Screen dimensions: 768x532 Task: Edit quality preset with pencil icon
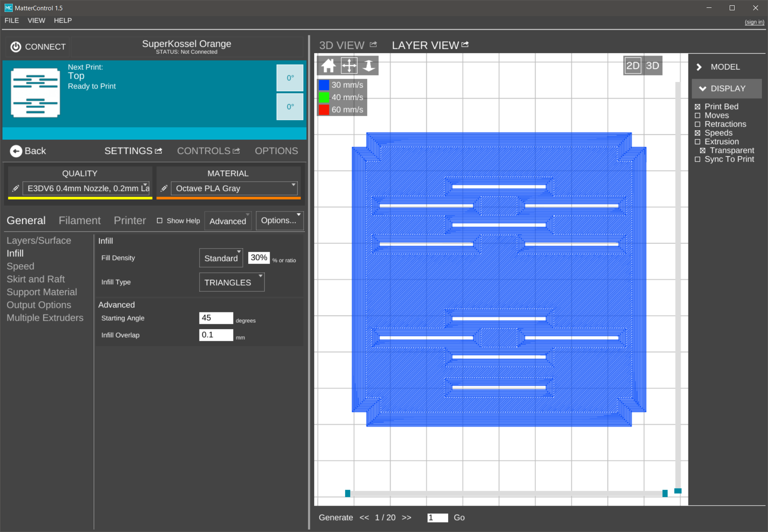pyautogui.click(x=16, y=188)
